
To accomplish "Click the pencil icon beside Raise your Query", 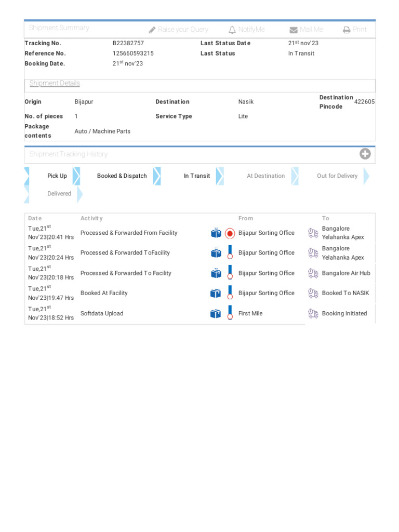I will pyautogui.click(x=152, y=30).
